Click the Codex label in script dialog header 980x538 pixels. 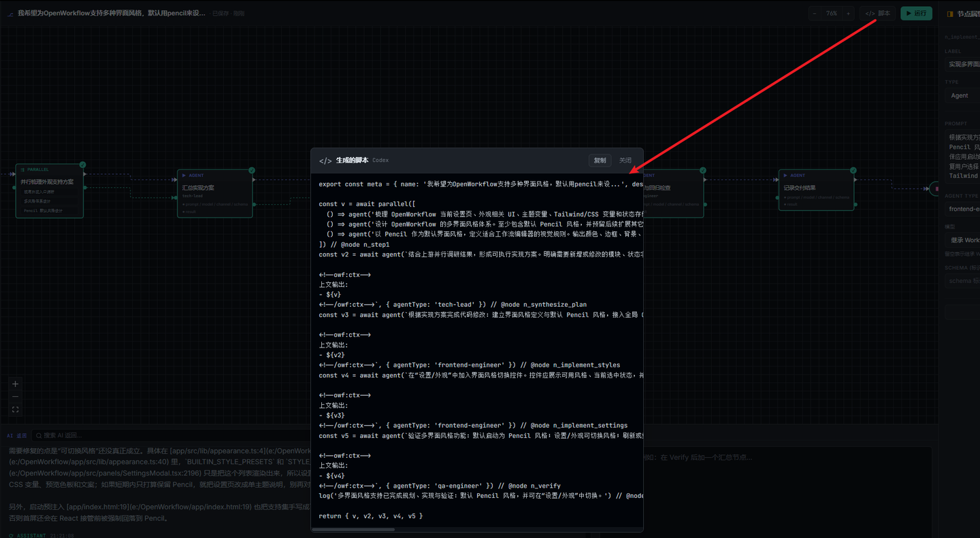coord(380,161)
